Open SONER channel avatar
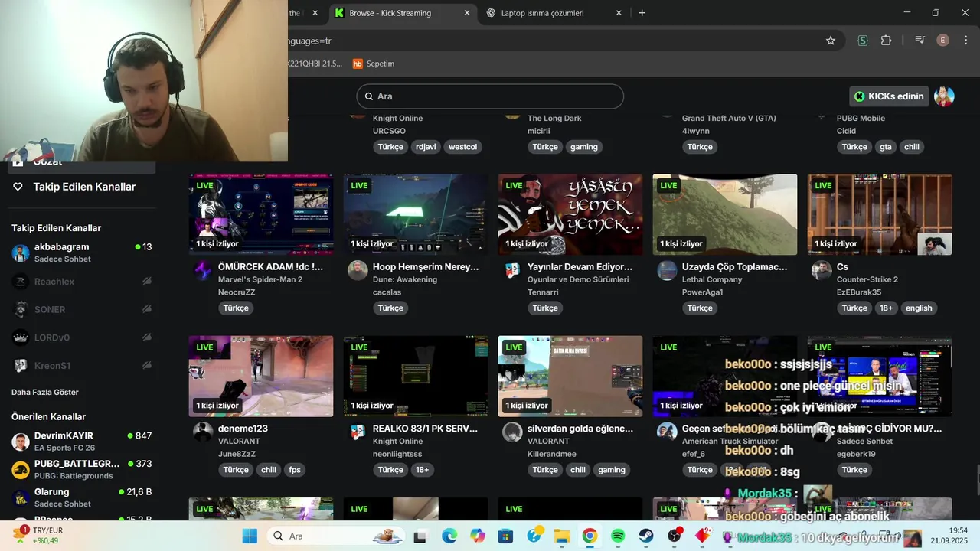Screen dimensions: 980x551 click(21, 309)
